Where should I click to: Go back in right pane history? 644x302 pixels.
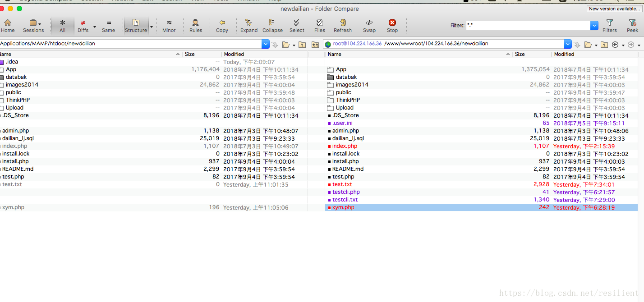(x=615, y=45)
